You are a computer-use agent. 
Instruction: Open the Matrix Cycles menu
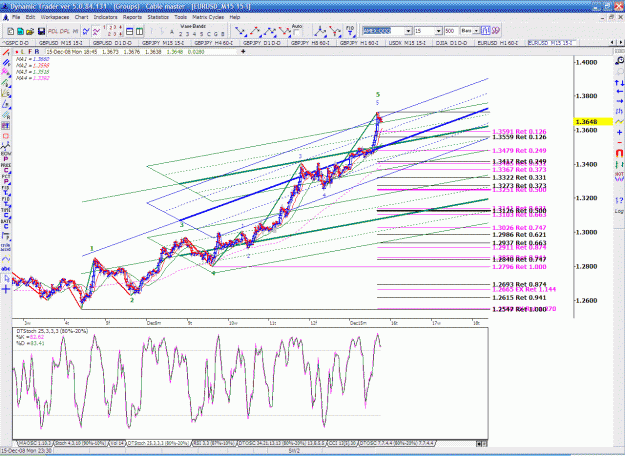[x=208, y=17]
